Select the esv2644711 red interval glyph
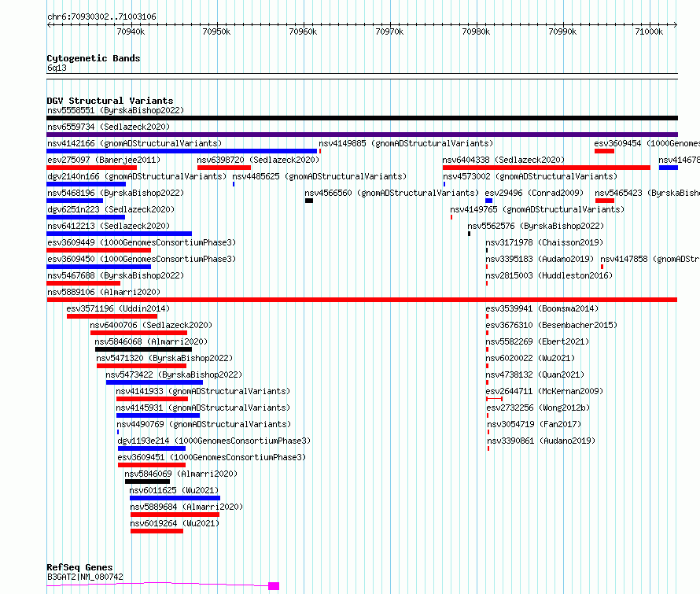Screen dimensions: 700x594 point(494,399)
